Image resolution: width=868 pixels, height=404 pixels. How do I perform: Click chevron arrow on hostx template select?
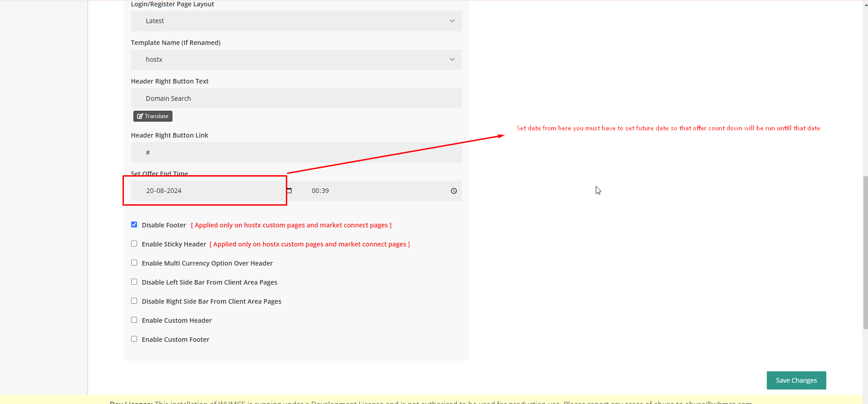click(x=452, y=59)
